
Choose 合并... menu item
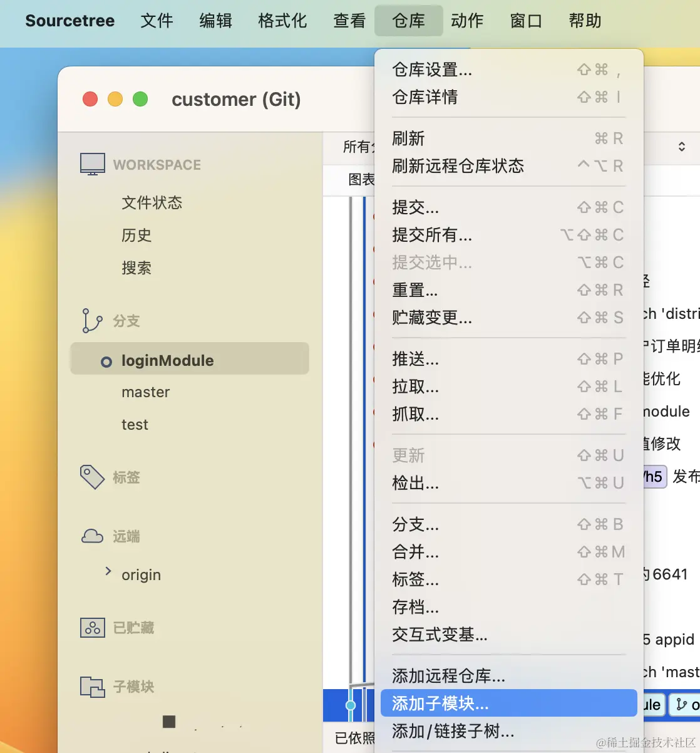pos(508,552)
